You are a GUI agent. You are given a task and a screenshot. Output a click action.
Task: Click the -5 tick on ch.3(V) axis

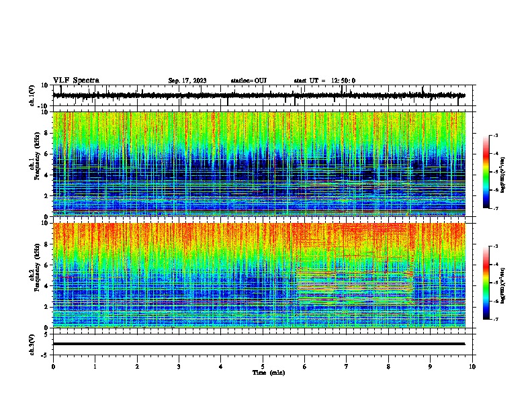pyautogui.click(x=45, y=355)
